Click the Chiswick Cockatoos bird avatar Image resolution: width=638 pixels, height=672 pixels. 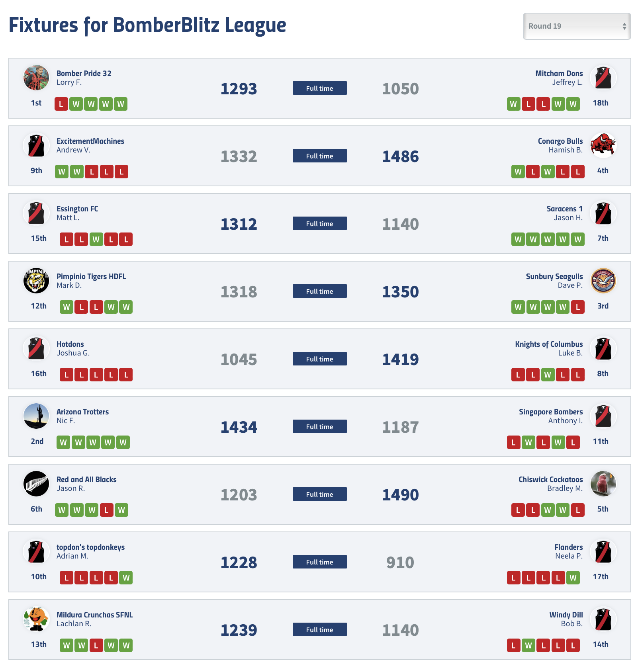pos(603,484)
